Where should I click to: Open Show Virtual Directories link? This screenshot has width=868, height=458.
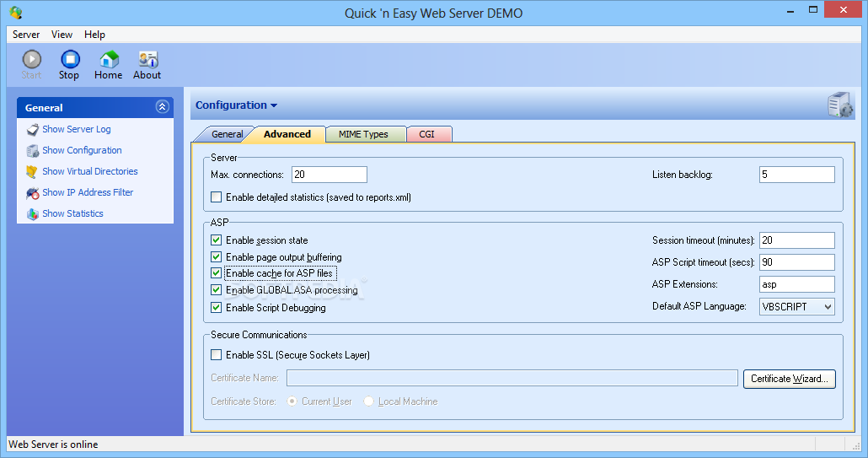click(x=90, y=171)
